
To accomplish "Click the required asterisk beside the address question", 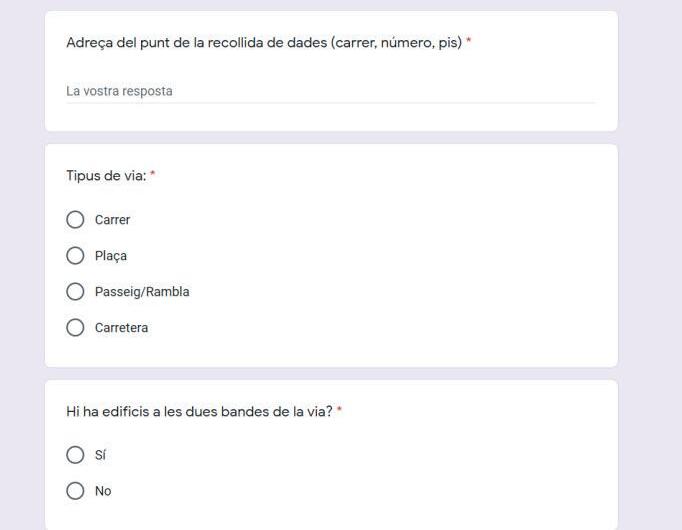I will (x=469, y=42).
